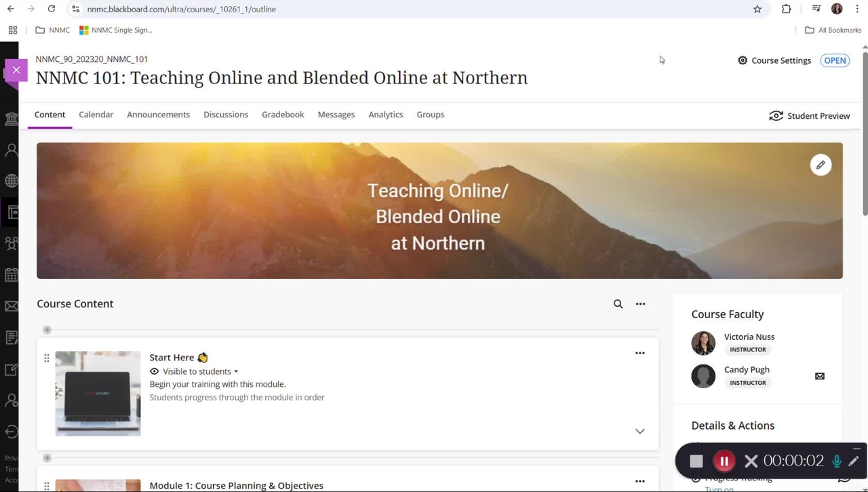Close the course panel with purple X
The height and width of the screenshot is (492, 868).
click(16, 70)
